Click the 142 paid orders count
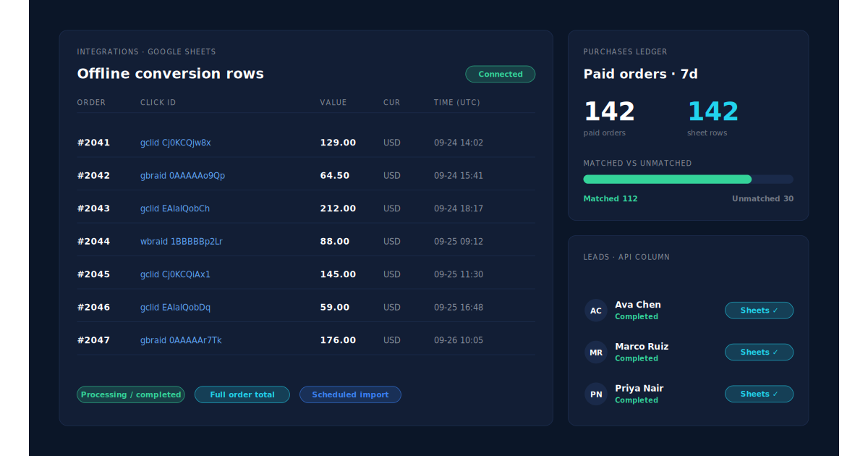868x456 pixels. click(x=609, y=111)
